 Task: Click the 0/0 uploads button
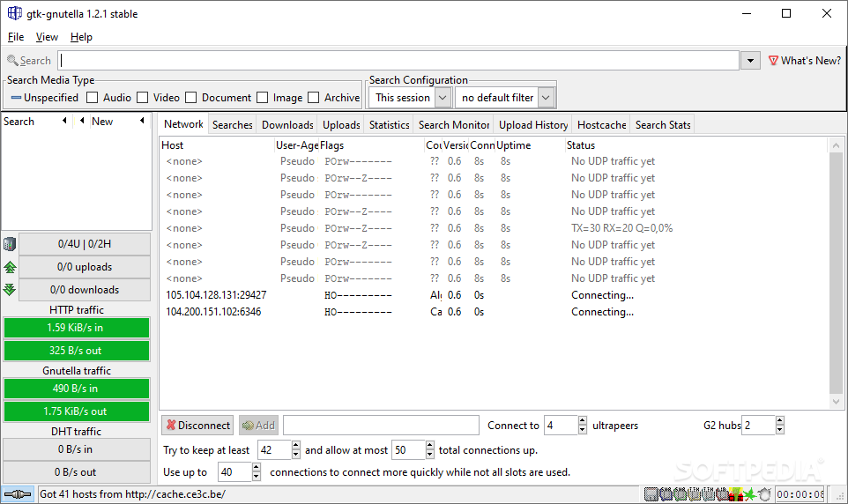[x=85, y=267]
